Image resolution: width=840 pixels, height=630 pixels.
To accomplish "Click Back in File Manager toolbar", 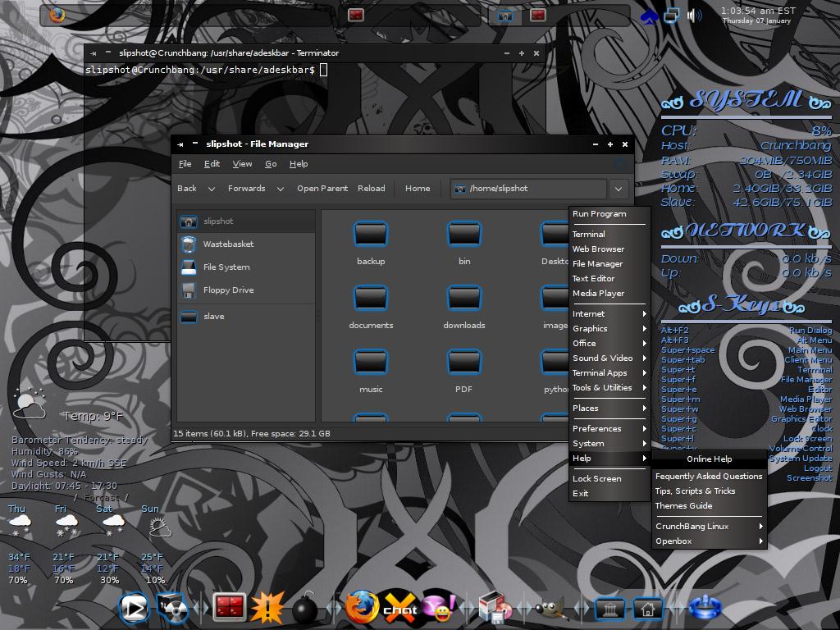I will [x=187, y=189].
